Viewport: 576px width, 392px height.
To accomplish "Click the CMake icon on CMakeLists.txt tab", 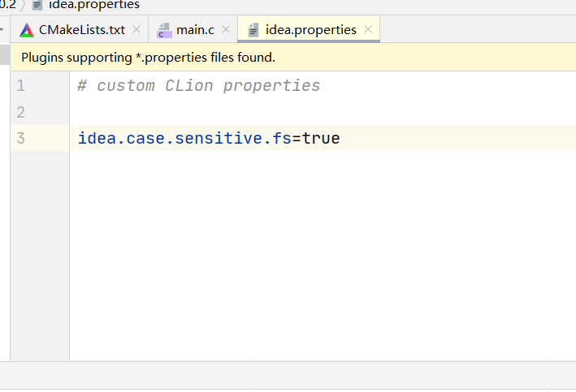I will (x=27, y=30).
